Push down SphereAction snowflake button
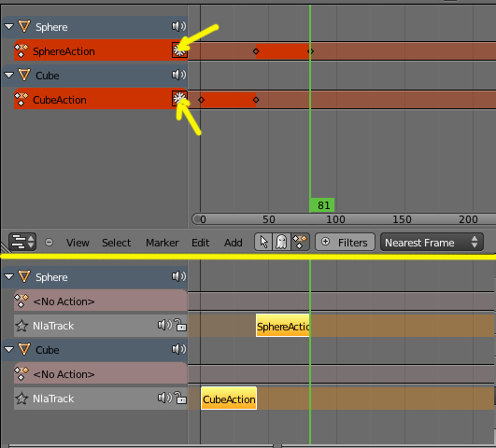This screenshot has width=496, height=448. coord(179,50)
